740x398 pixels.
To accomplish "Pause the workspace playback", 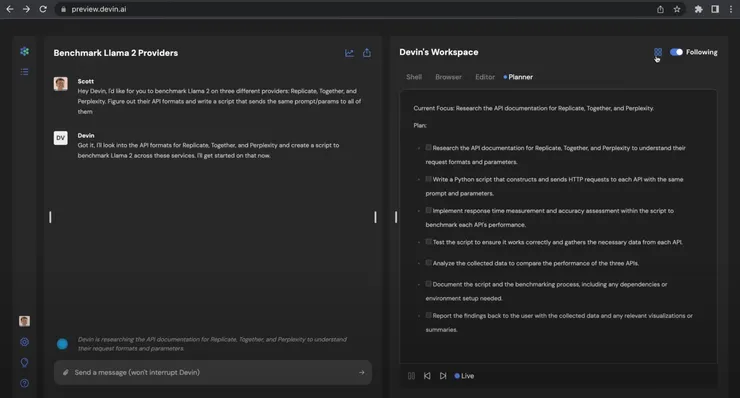I will [412, 376].
